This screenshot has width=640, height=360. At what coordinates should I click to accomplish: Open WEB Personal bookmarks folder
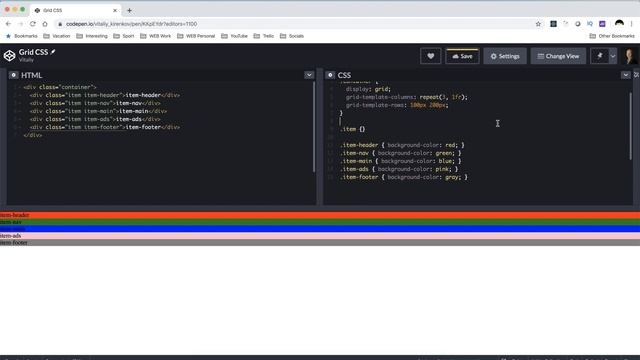click(196, 36)
